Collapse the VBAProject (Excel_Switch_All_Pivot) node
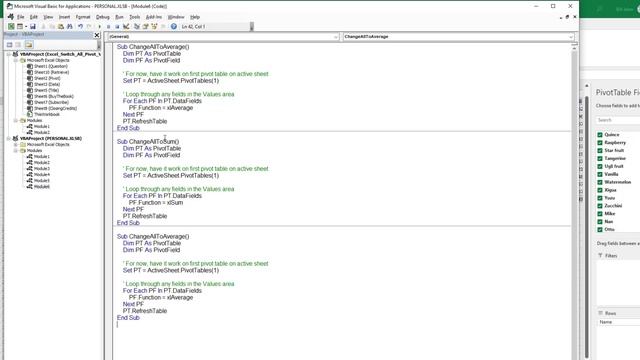Viewport: 640px width, 360px height. (x=9, y=54)
